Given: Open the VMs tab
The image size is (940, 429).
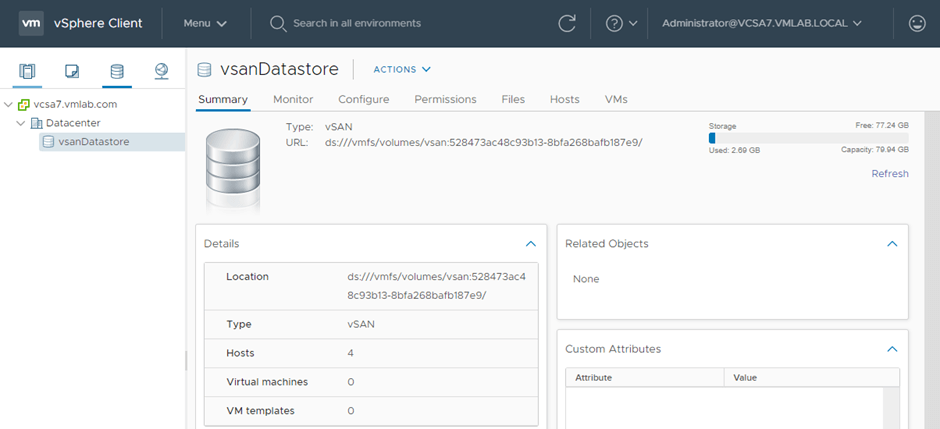Looking at the screenshot, I should [x=616, y=99].
